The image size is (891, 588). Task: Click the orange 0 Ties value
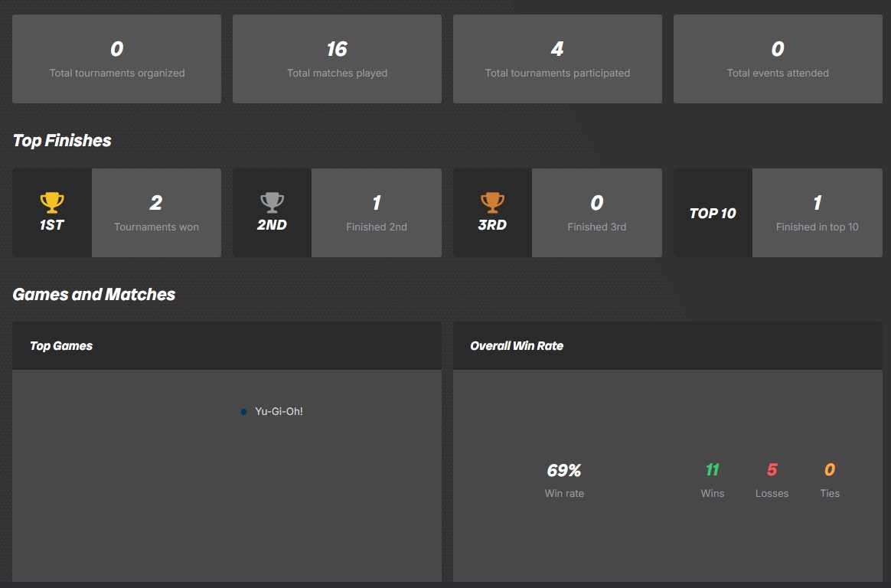click(x=830, y=470)
